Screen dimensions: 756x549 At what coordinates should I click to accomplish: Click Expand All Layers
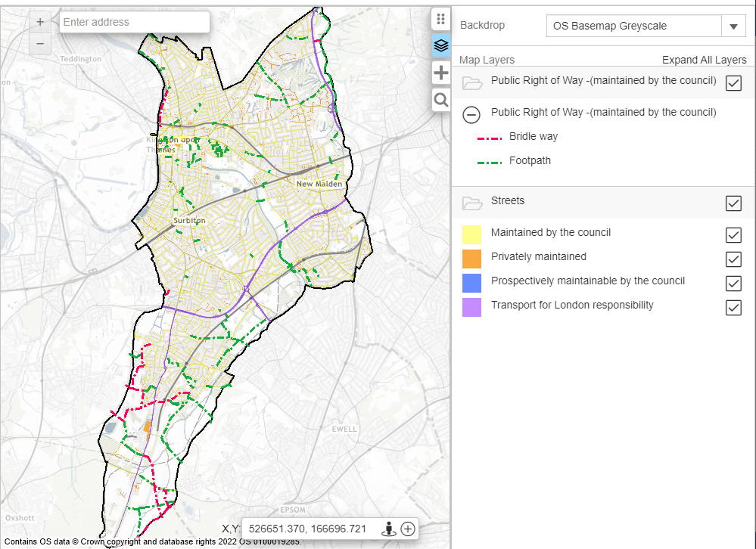(704, 60)
